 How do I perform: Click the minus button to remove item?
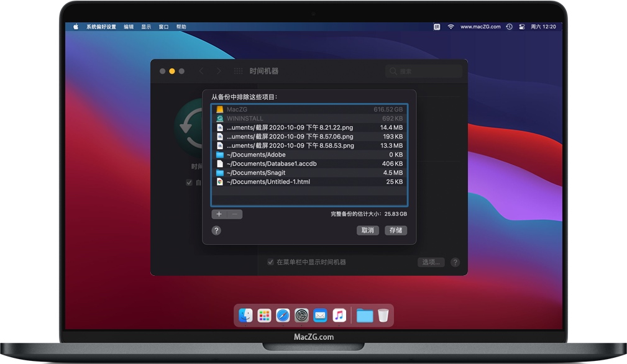click(235, 214)
